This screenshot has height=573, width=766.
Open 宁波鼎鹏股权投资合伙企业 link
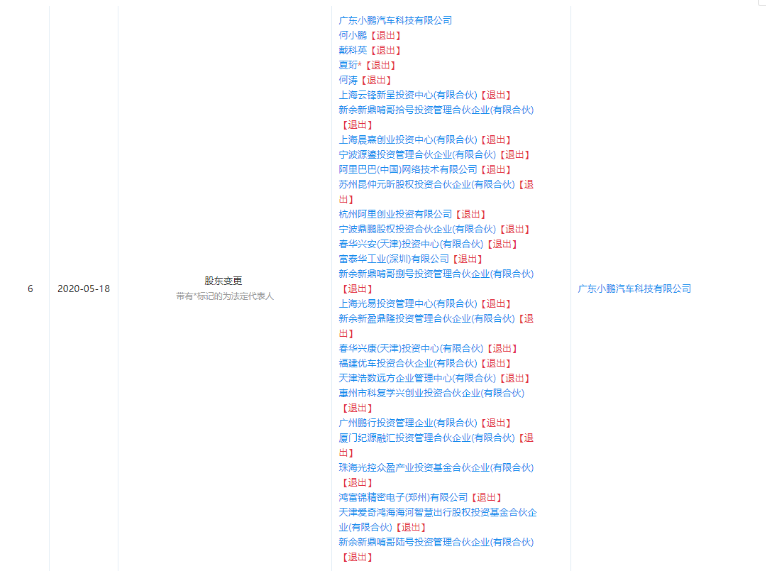417,229
